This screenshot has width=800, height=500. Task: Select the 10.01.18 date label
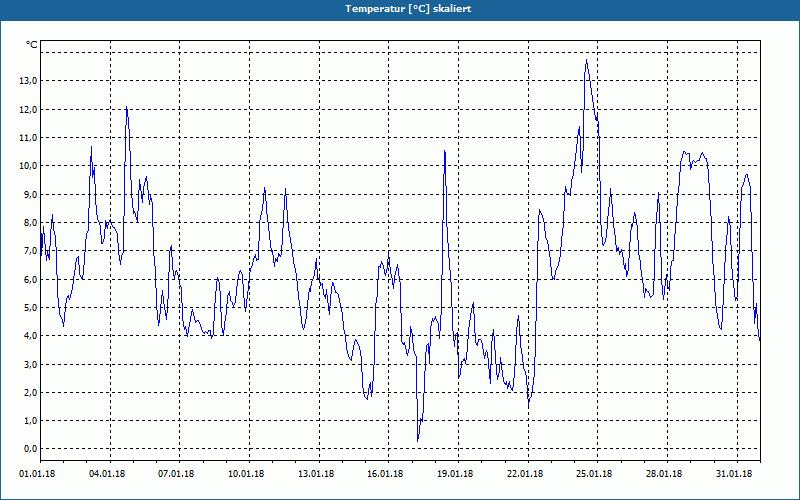pyautogui.click(x=246, y=473)
